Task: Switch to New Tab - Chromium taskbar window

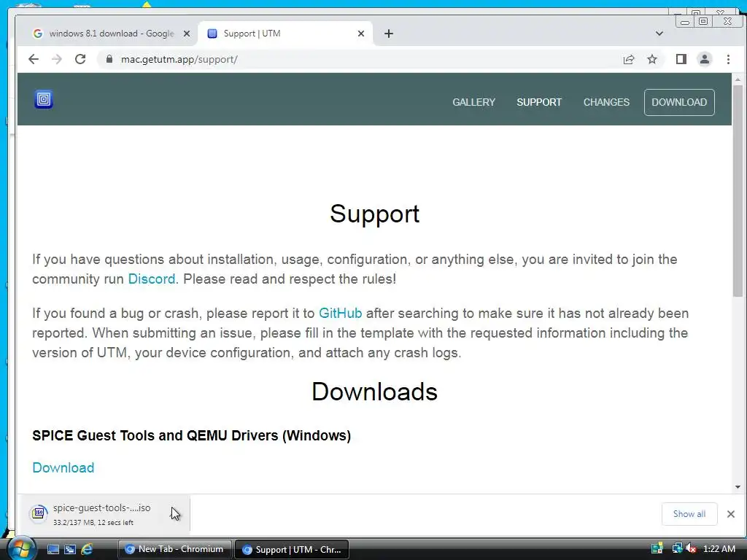Action: (175, 549)
